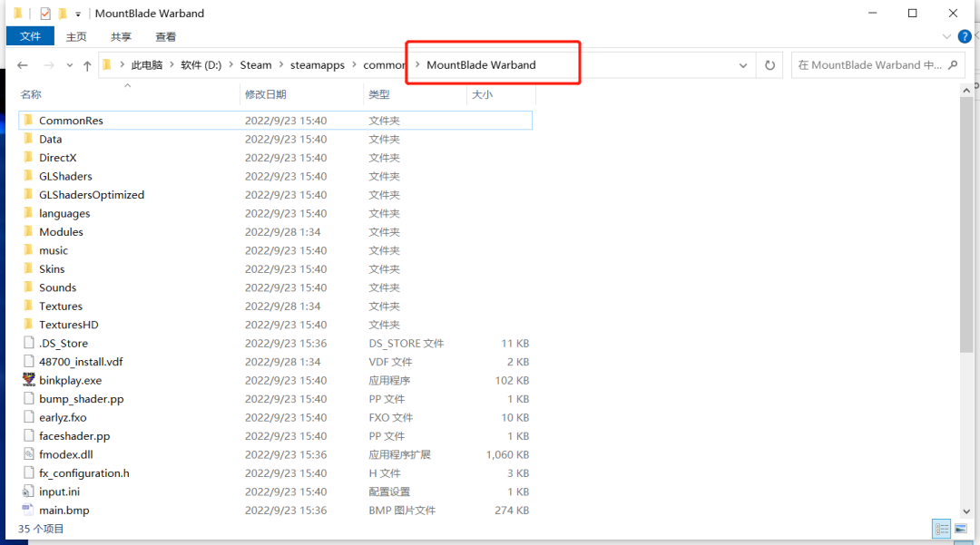Select the bump_shader.pp file
980x545 pixels.
tap(82, 399)
